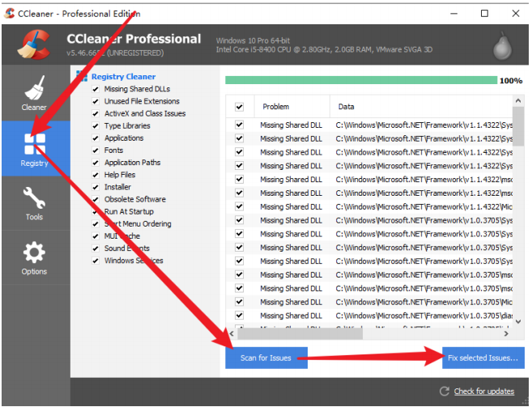Click Fix selected Issues button
The image size is (532, 407).
(x=483, y=358)
